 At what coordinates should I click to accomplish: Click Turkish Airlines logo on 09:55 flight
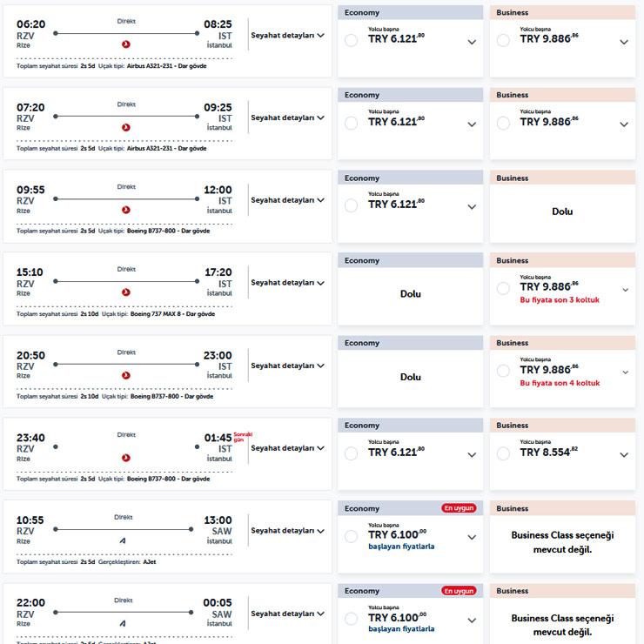click(x=126, y=209)
